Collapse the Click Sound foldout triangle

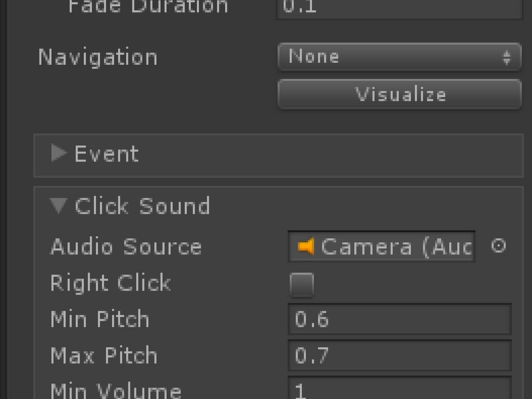59,206
